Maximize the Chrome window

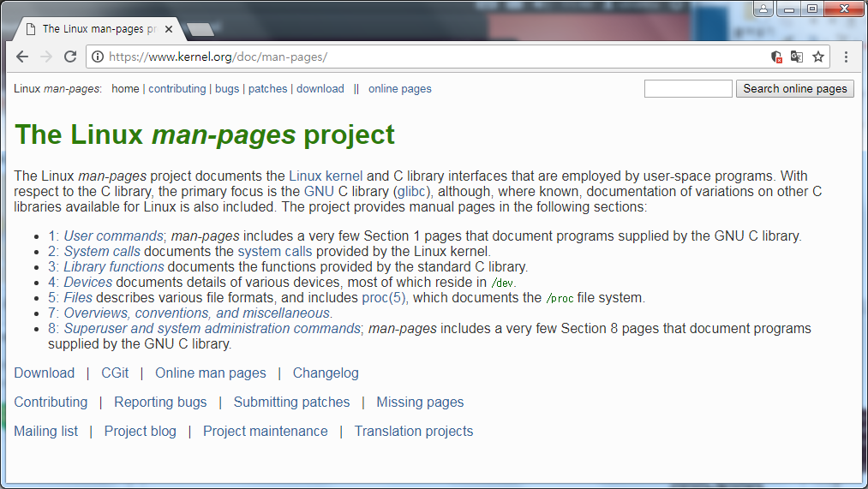click(812, 9)
